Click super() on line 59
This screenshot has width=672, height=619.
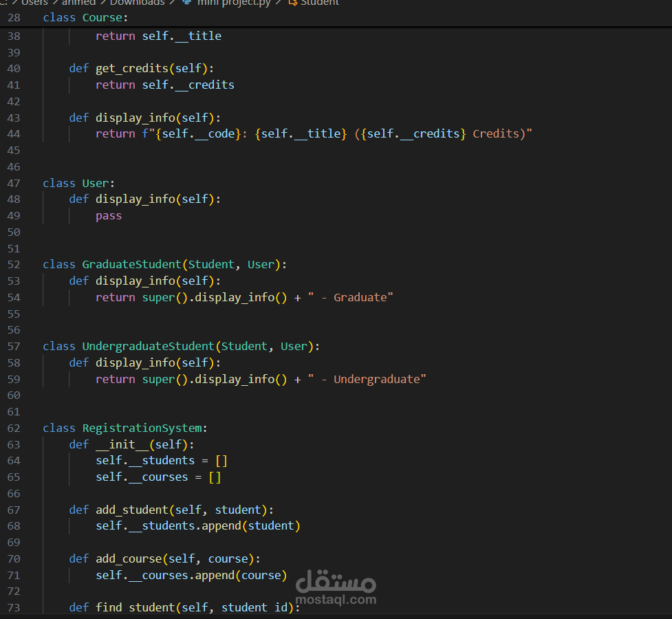coord(165,380)
